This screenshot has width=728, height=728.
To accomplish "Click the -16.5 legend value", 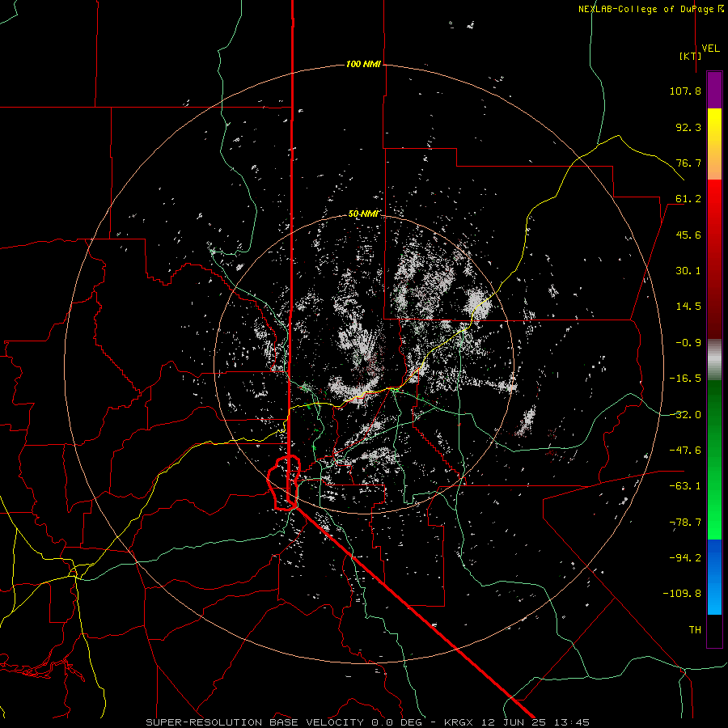I will coord(685,379).
